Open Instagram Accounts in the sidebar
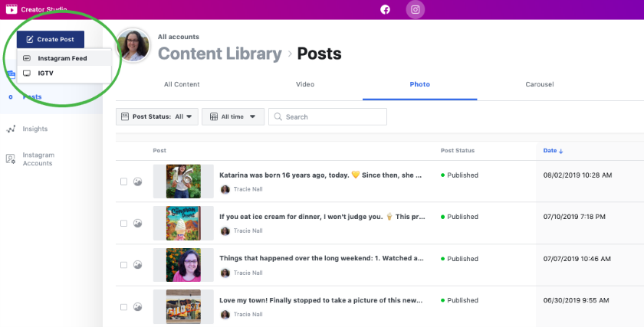The height and width of the screenshot is (327, 644). tap(38, 159)
